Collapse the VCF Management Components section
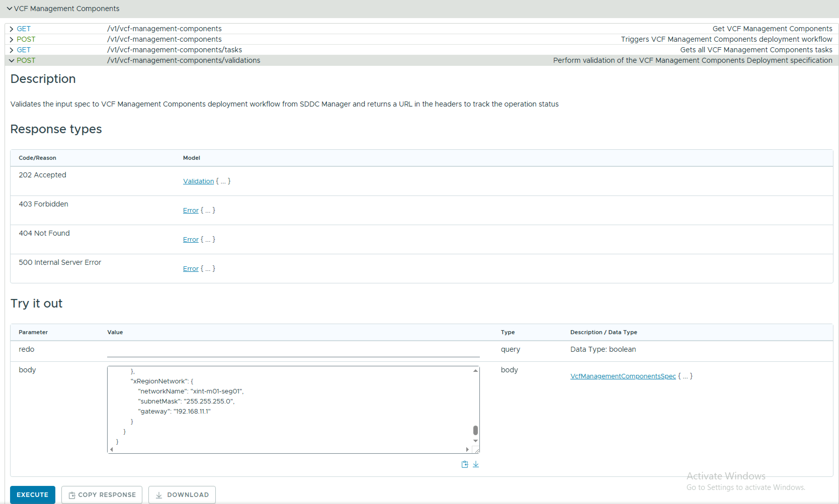Viewport: 839px width, 504px height. 10,9
